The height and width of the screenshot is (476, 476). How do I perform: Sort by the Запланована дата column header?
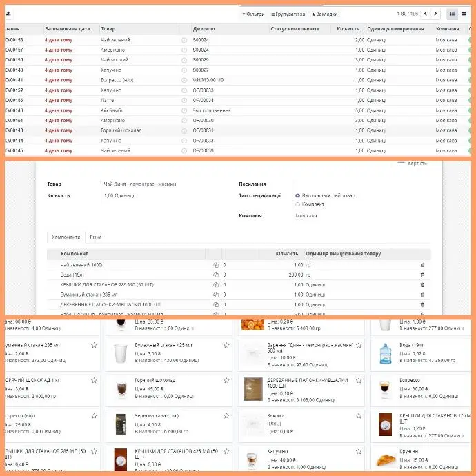pyautogui.click(x=67, y=30)
